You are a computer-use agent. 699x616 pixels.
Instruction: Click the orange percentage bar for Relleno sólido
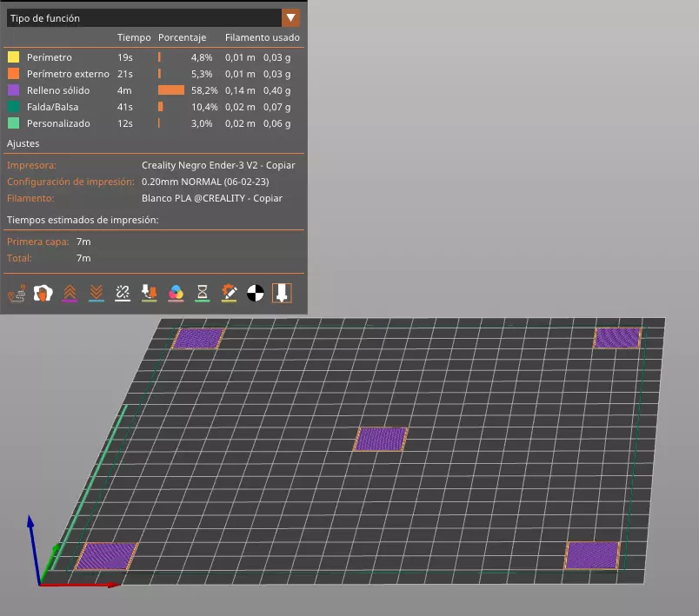(x=171, y=90)
